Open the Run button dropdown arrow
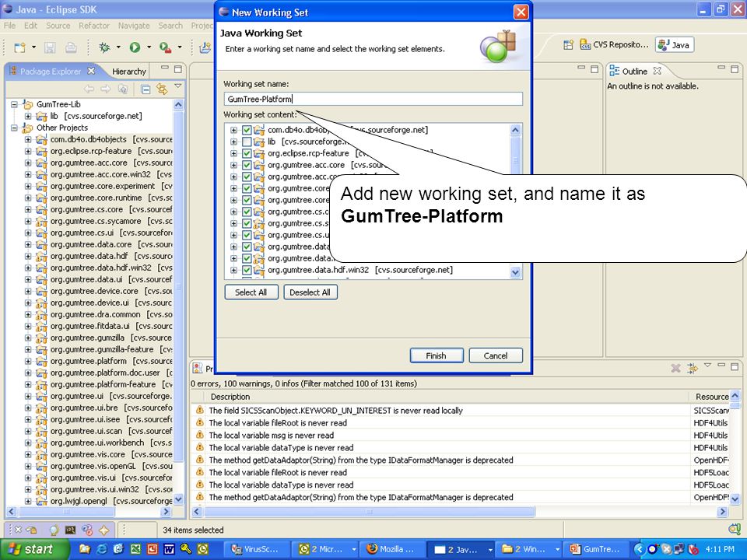Image resolution: width=747 pixels, height=560 pixels. click(x=149, y=47)
